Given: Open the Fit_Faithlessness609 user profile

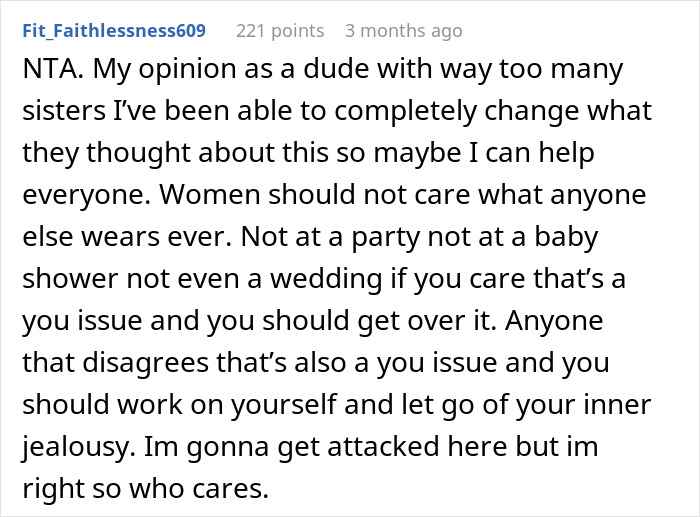Looking at the screenshot, I should pos(113,30).
